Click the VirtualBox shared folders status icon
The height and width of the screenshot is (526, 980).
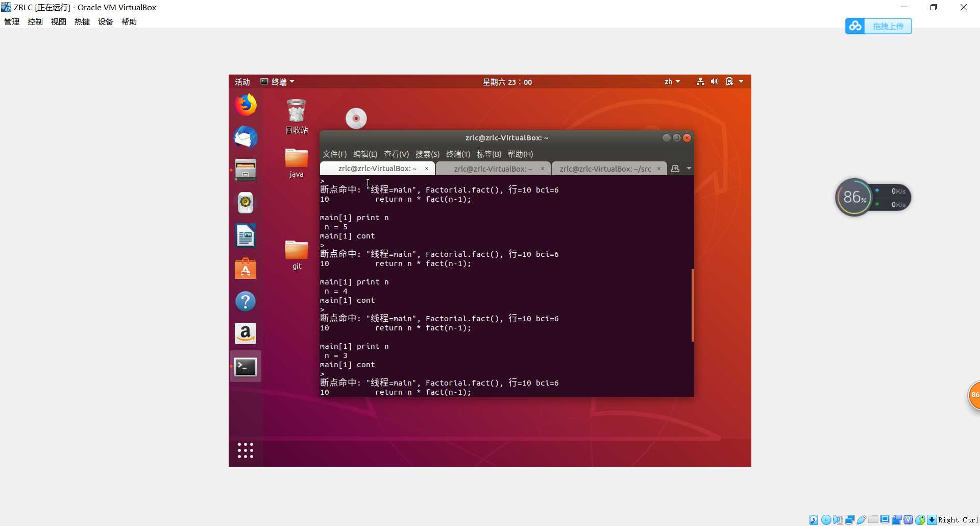point(873,519)
